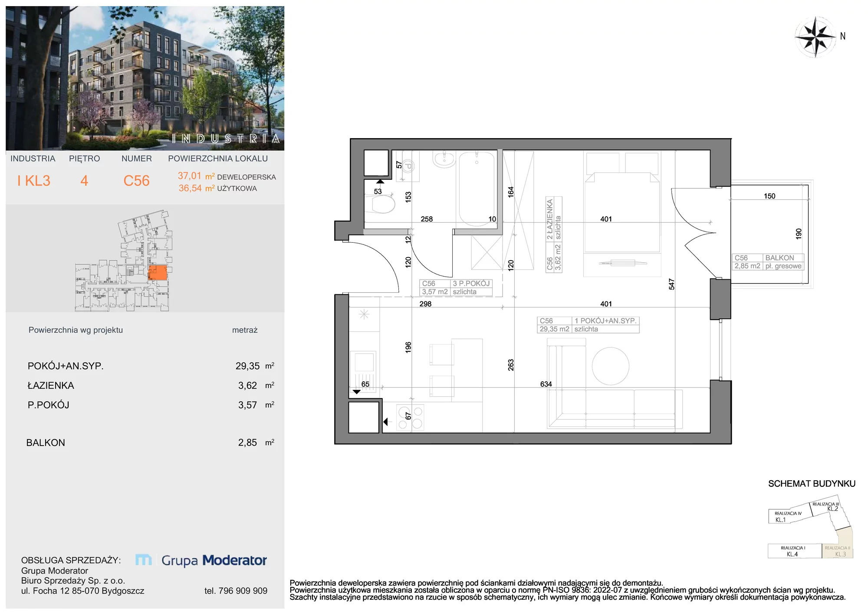Select the crossed wardrobe box in hallway

coord(487,252)
